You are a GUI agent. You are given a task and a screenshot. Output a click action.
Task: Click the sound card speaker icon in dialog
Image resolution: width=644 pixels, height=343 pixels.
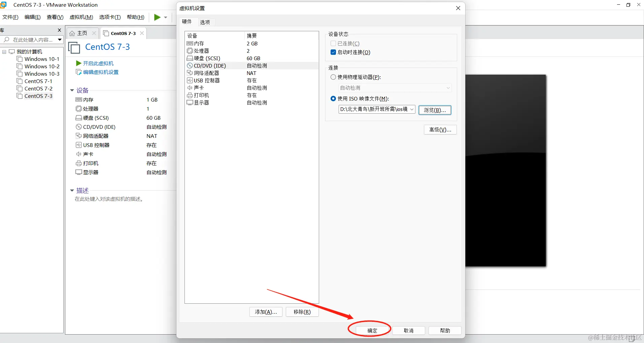pos(190,88)
